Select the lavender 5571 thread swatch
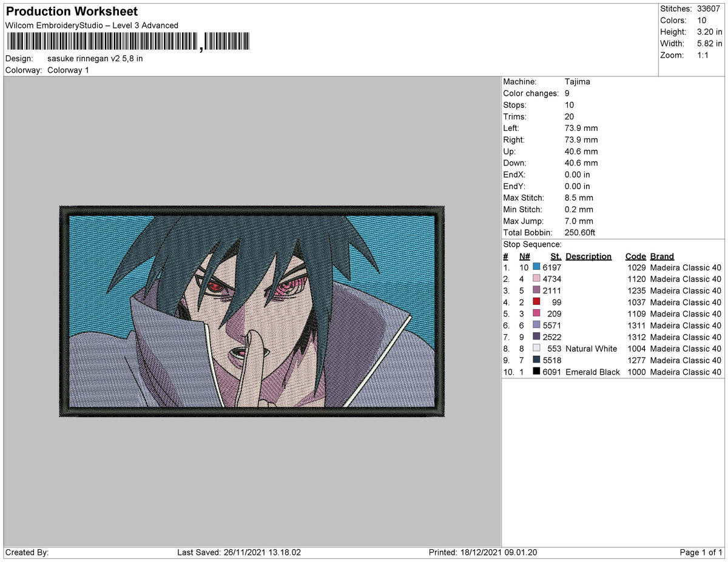This screenshot has width=728, height=562. [x=538, y=326]
